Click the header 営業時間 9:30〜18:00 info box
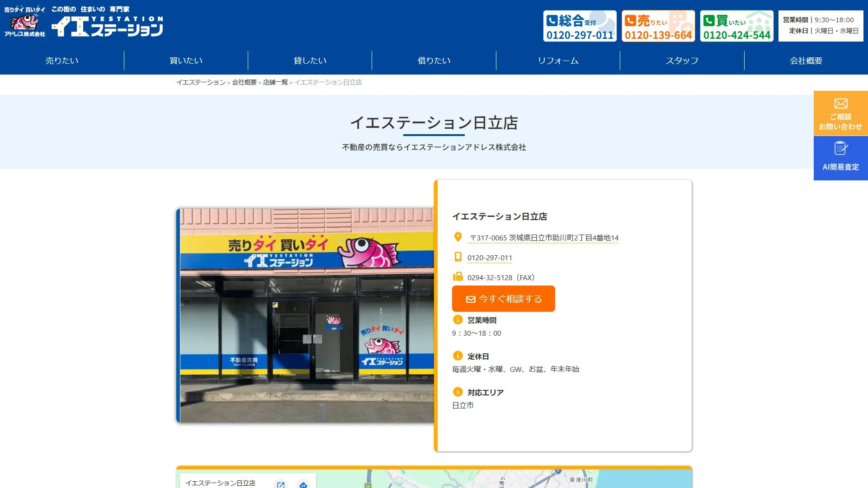 [821, 26]
